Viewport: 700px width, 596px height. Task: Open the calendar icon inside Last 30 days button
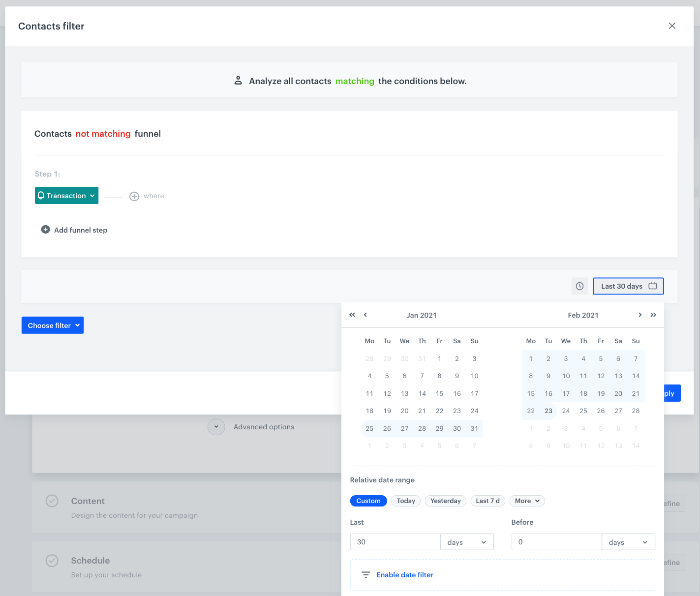click(652, 286)
